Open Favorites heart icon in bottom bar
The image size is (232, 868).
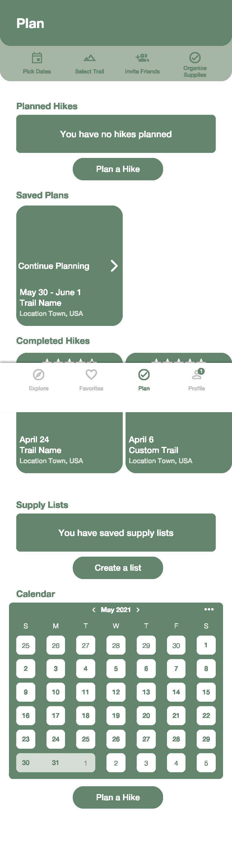pyautogui.click(x=91, y=374)
